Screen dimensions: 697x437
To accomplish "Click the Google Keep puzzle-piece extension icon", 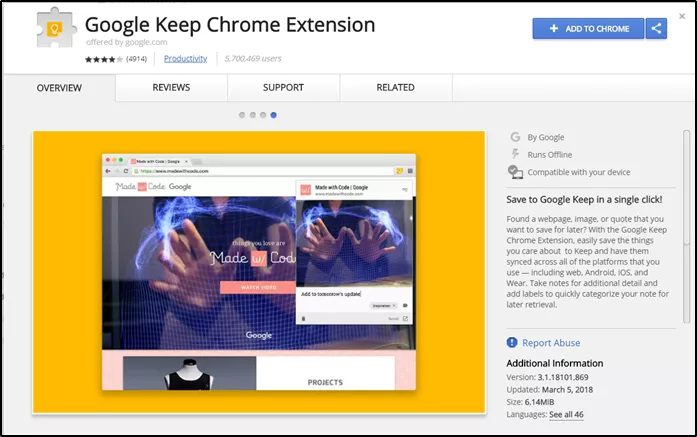I will click(55, 28).
